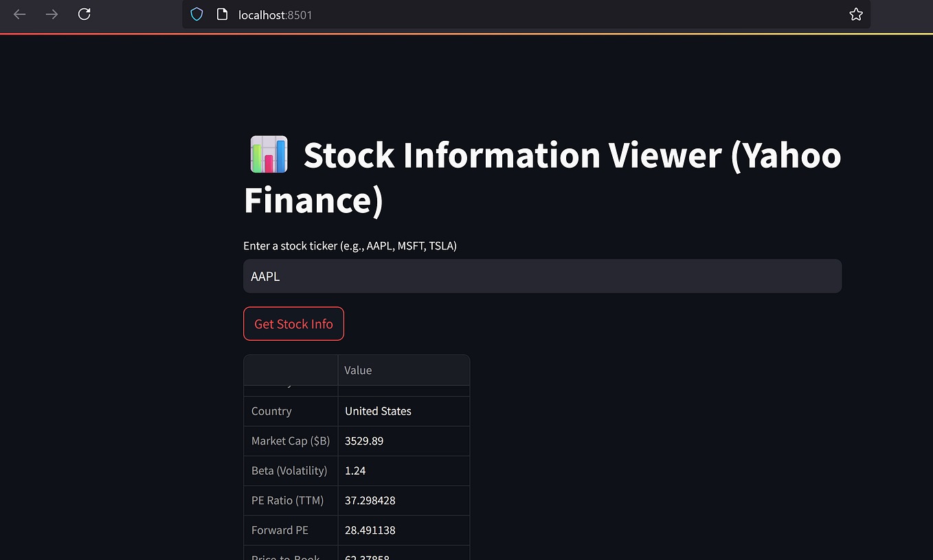Click the bar chart emoji in the title
933x560 pixels.
269,154
